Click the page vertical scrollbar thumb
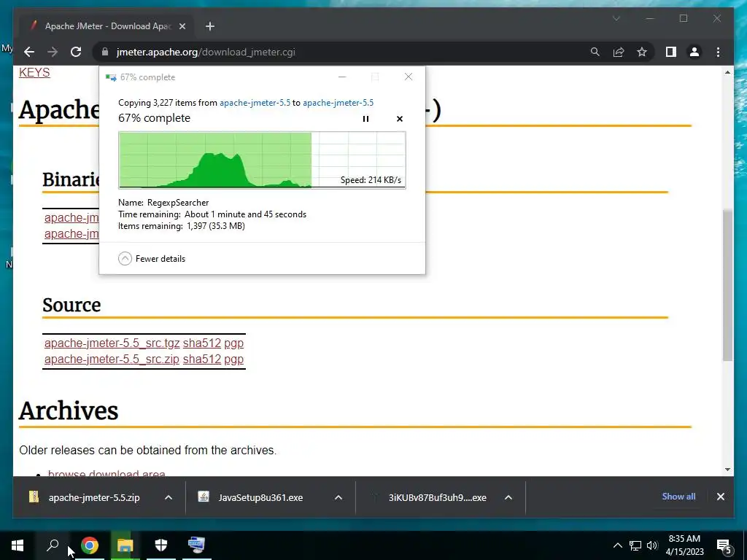The height and width of the screenshot is (560, 747). click(727, 285)
